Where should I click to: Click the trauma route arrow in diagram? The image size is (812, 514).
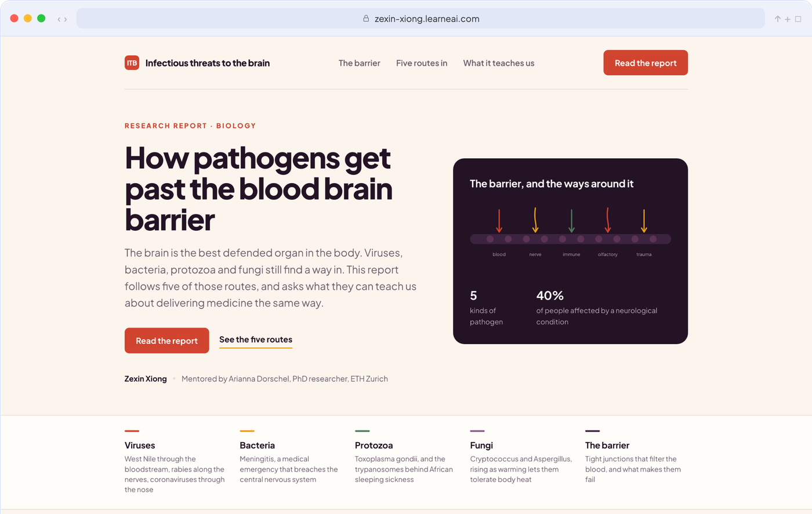tap(644, 221)
